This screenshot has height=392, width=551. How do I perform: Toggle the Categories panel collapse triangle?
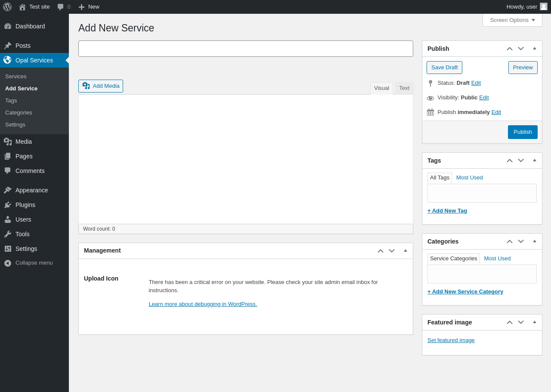coord(535,241)
